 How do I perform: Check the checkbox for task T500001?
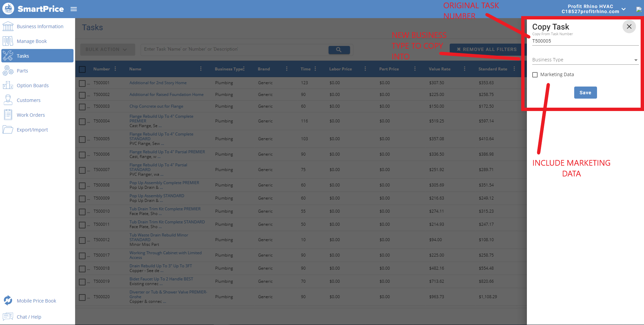pyautogui.click(x=82, y=83)
